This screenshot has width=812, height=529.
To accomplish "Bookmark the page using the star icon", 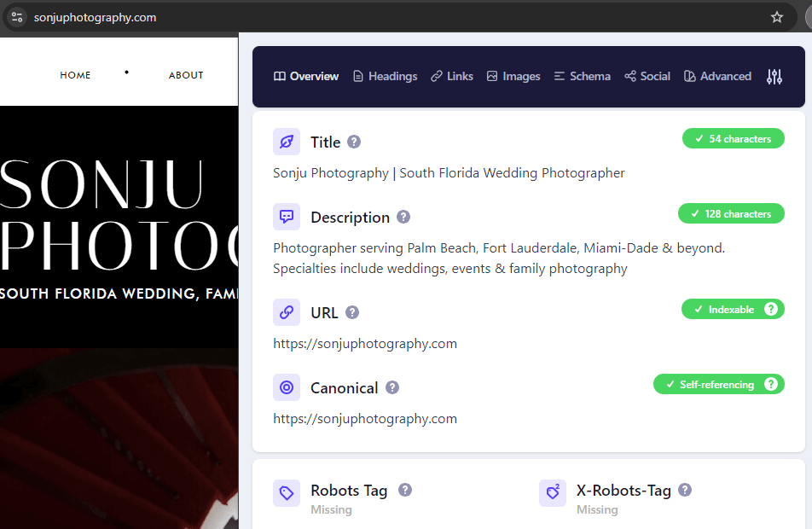I will click(776, 17).
